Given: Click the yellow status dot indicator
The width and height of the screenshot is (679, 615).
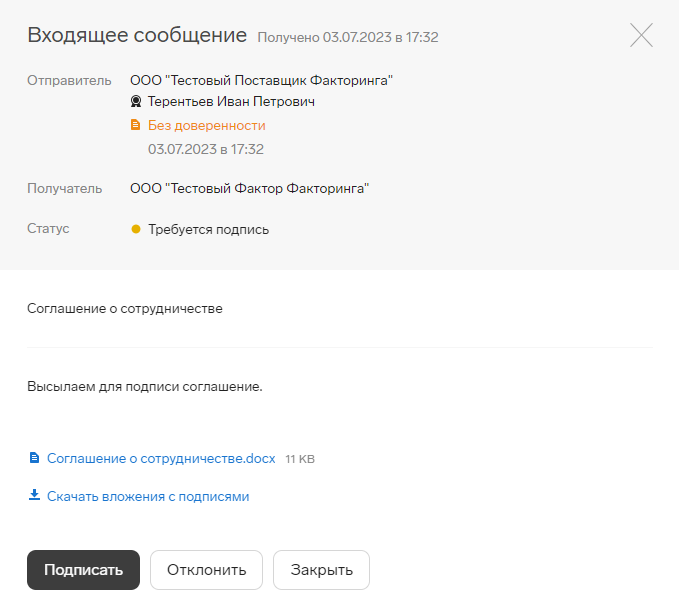Looking at the screenshot, I should point(136,229).
